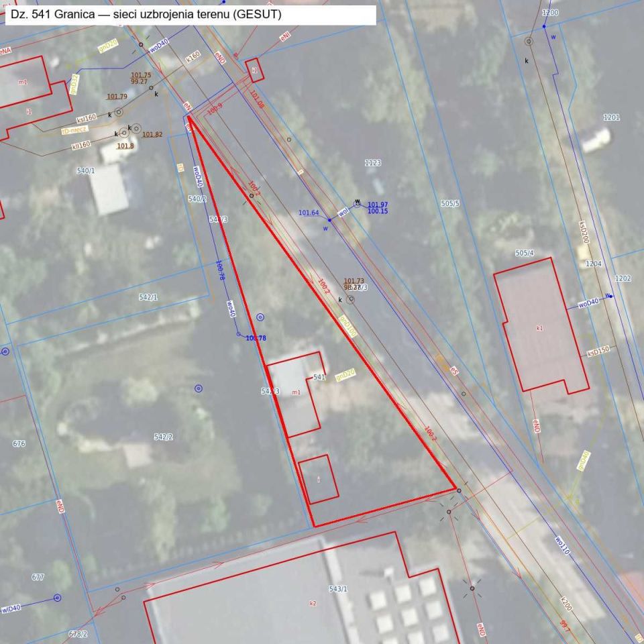Image resolution: width=644 pixels, height=644 pixels.
Task: Click the brown elevation value 101.79
Action: (x=117, y=97)
